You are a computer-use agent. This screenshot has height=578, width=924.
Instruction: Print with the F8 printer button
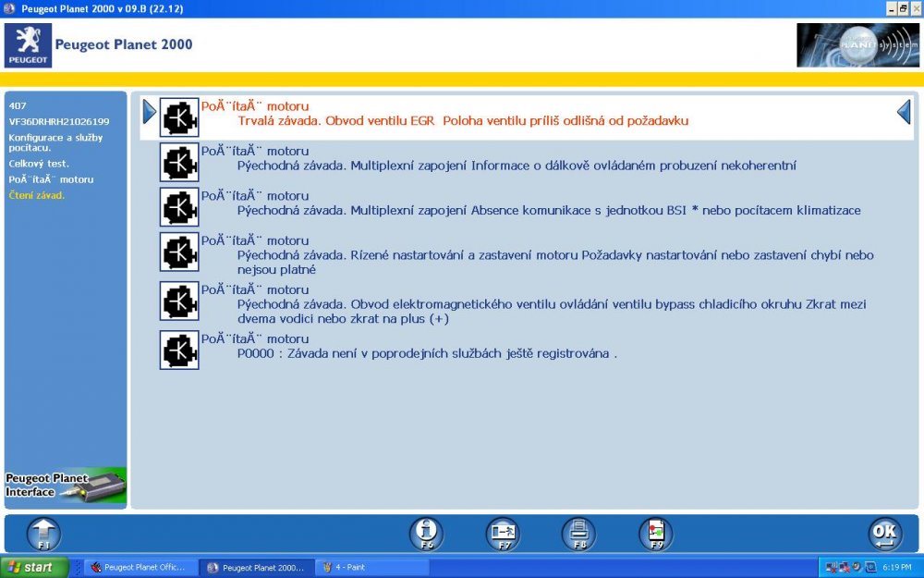578,535
